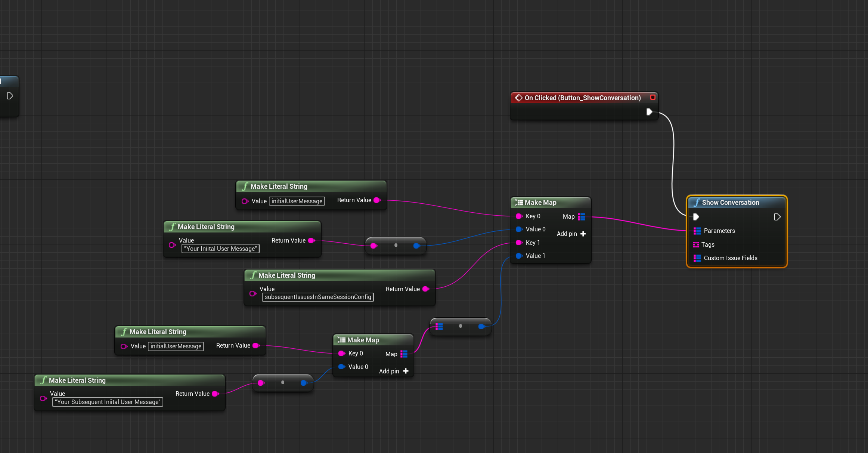This screenshot has height=453, width=868.
Task: Click the Value 1 pin on upper Make Map
Action: [519, 256]
